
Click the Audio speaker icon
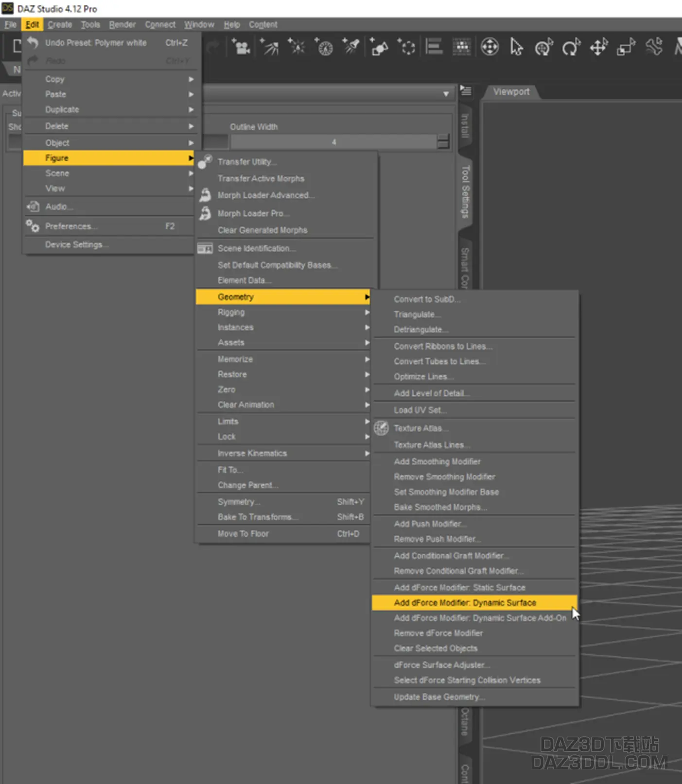[33, 206]
